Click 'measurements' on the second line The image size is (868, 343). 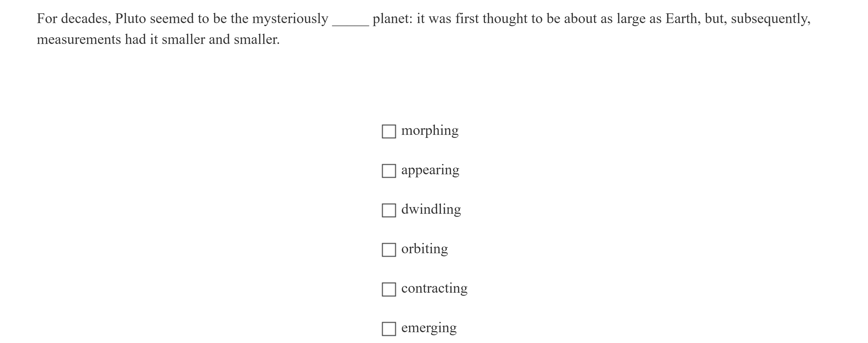point(79,39)
